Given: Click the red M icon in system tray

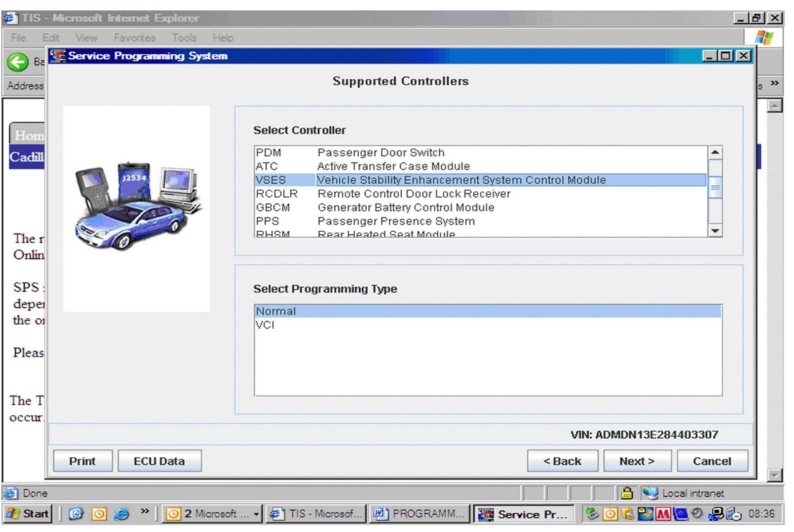Looking at the screenshot, I should pos(663,514).
